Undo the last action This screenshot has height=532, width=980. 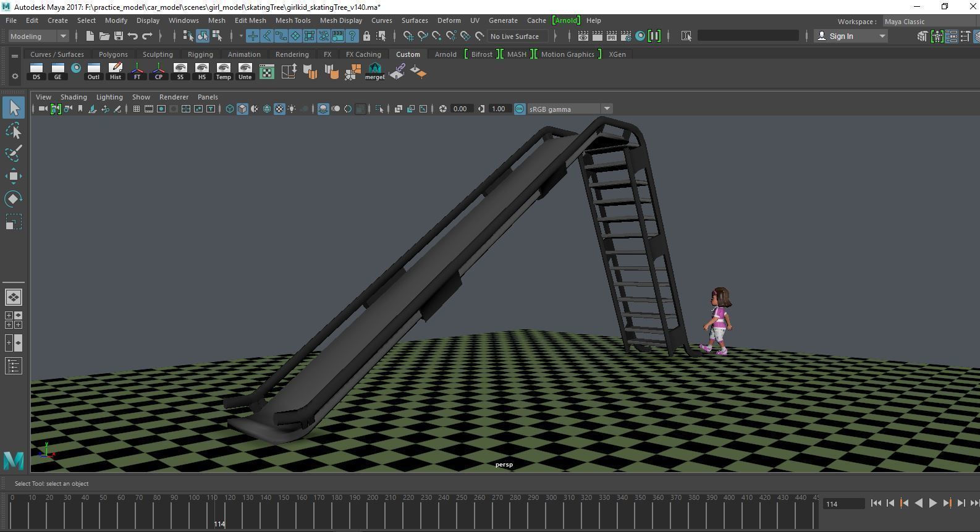133,36
